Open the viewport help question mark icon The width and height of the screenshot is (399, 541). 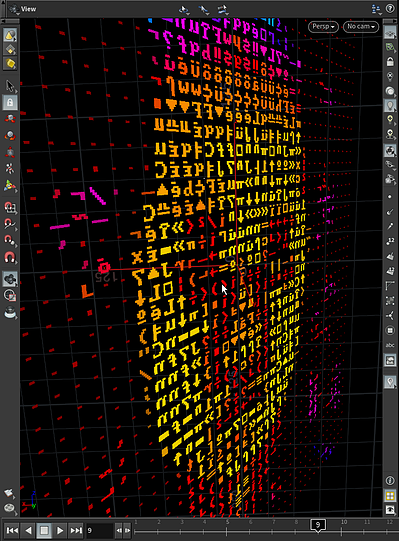click(390, 9)
